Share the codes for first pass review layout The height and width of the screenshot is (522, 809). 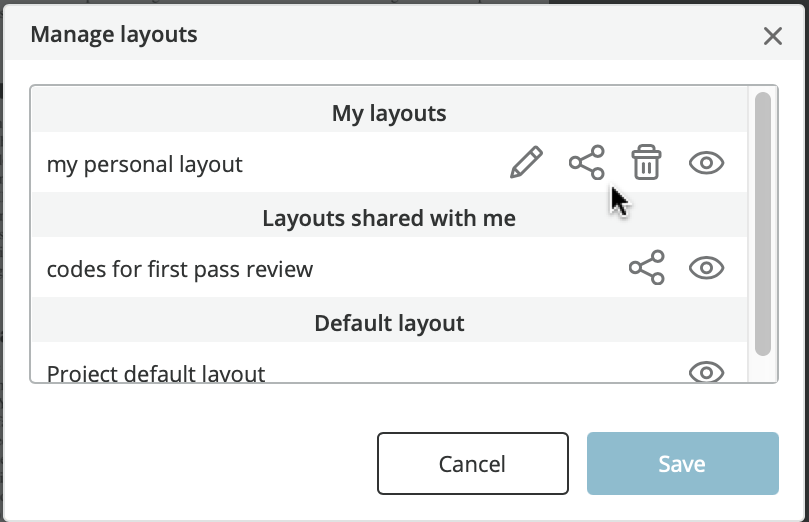(646, 268)
